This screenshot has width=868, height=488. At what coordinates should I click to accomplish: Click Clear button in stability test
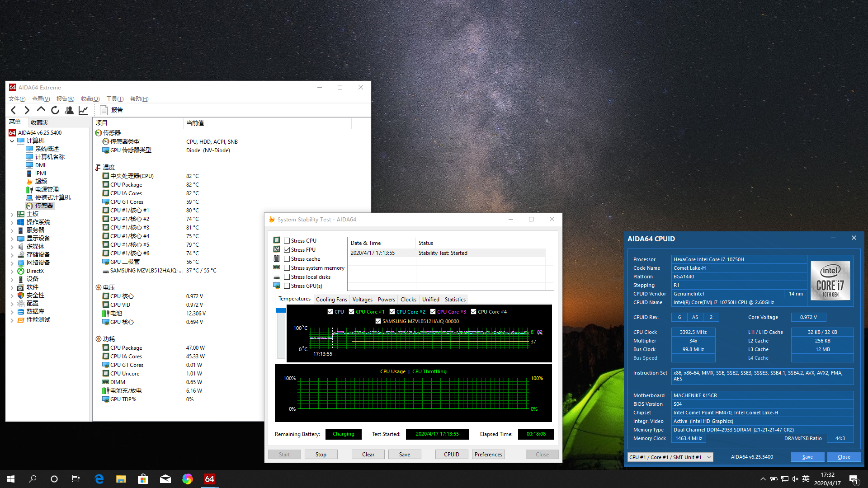point(368,455)
